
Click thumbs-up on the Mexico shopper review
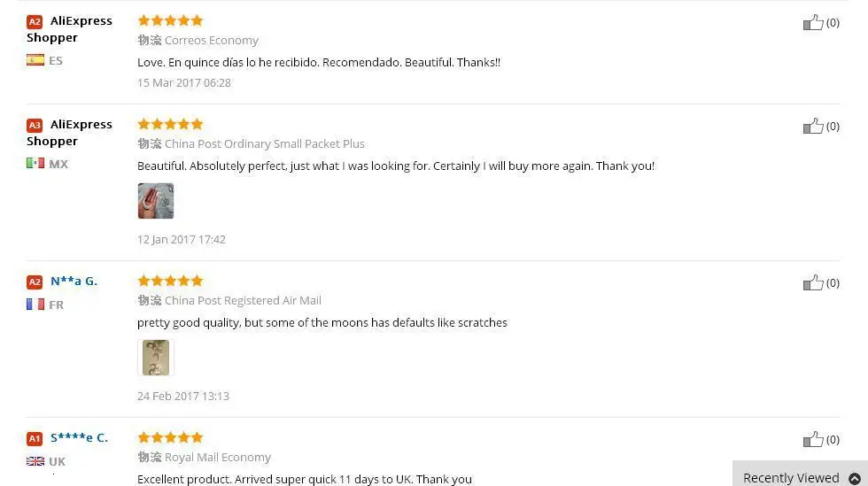(813, 127)
